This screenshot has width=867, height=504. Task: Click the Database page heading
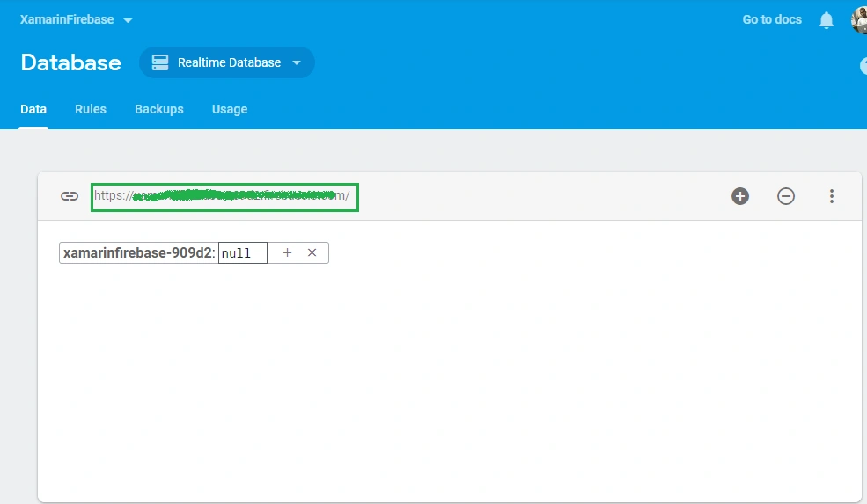tap(70, 62)
